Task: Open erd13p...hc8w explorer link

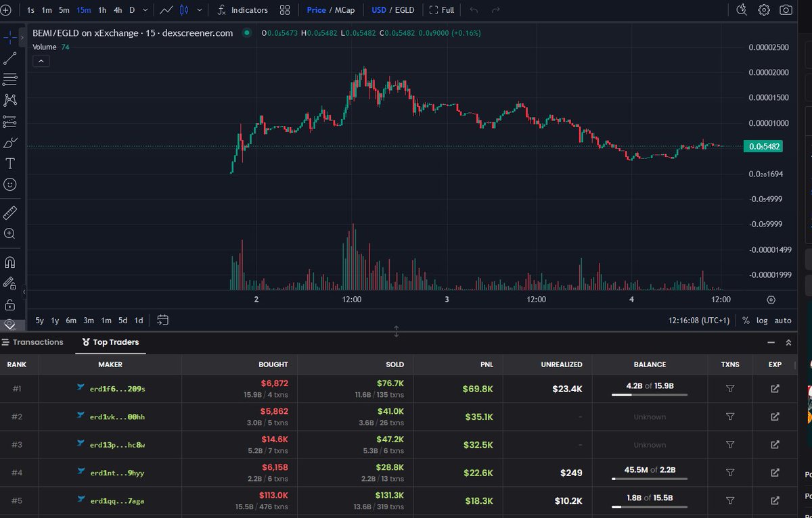Action: pos(775,444)
